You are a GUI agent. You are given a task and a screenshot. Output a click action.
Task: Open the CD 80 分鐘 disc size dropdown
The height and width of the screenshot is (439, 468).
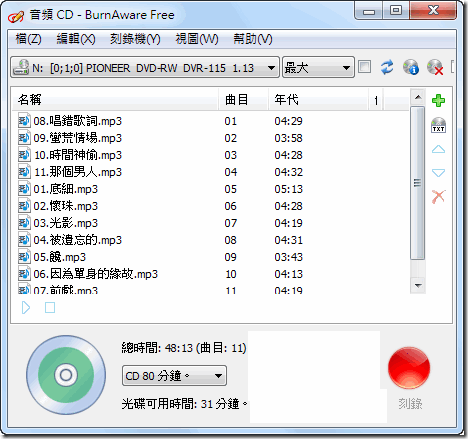(174, 376)
